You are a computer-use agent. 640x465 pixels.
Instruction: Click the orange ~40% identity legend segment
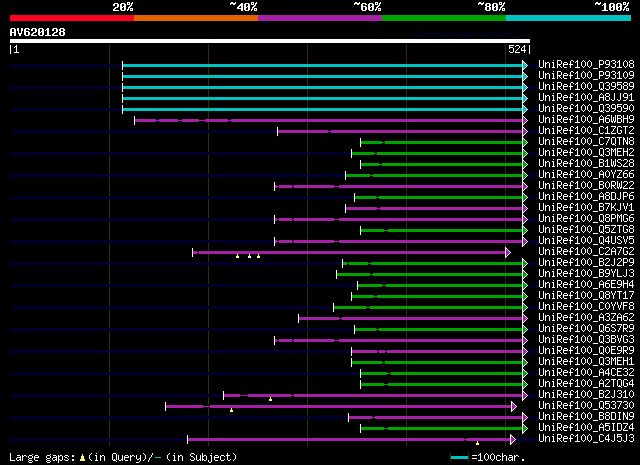coord(196,18)
